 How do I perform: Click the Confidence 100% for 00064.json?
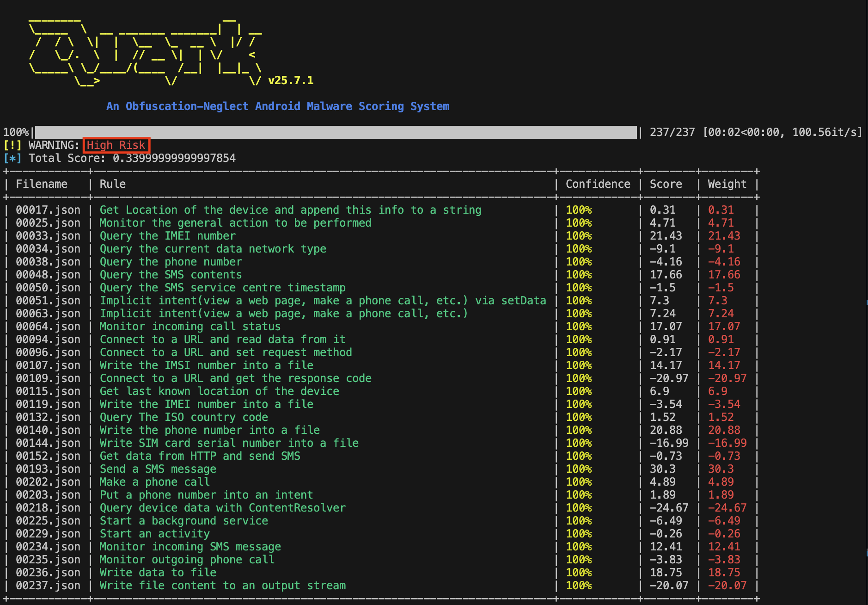(579, 327)
